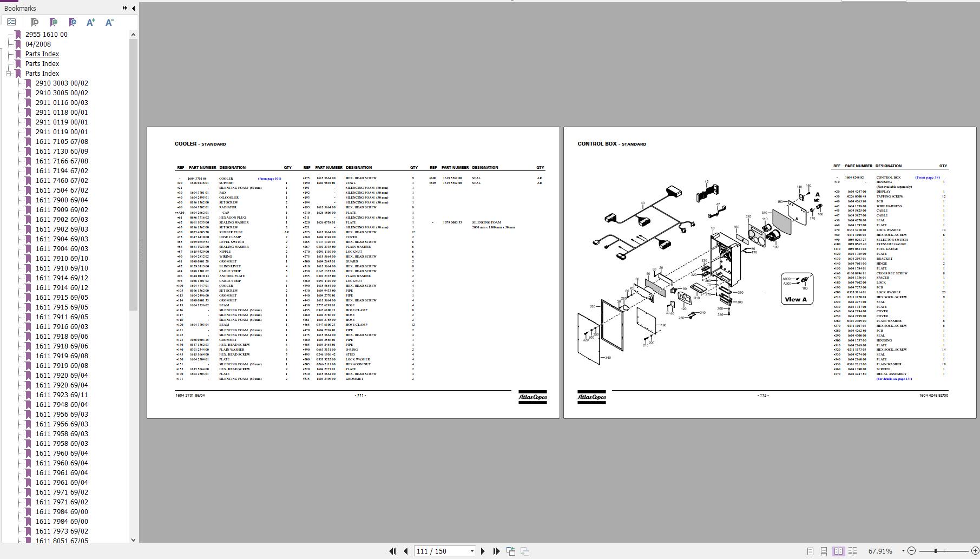Click page footer number '- 112 -'
Image resolution: width=980 pixels, height=559 pixels.
point(763,395)
